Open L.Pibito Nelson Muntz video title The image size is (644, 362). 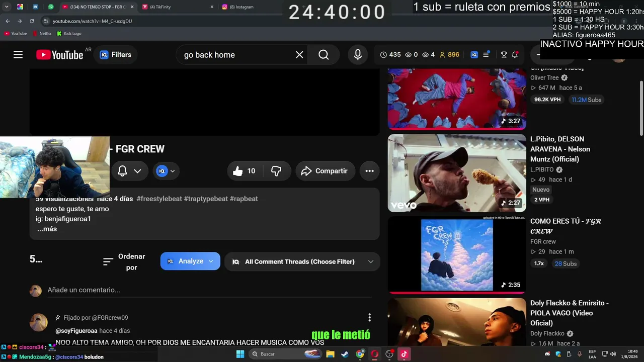[x=560, y=149]
